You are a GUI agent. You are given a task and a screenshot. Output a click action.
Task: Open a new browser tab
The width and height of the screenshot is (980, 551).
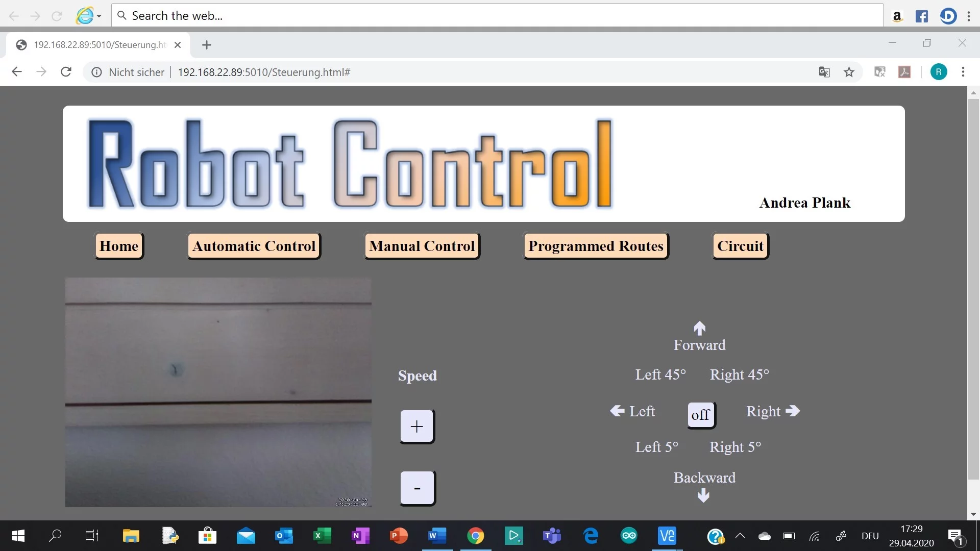[206, 45]
